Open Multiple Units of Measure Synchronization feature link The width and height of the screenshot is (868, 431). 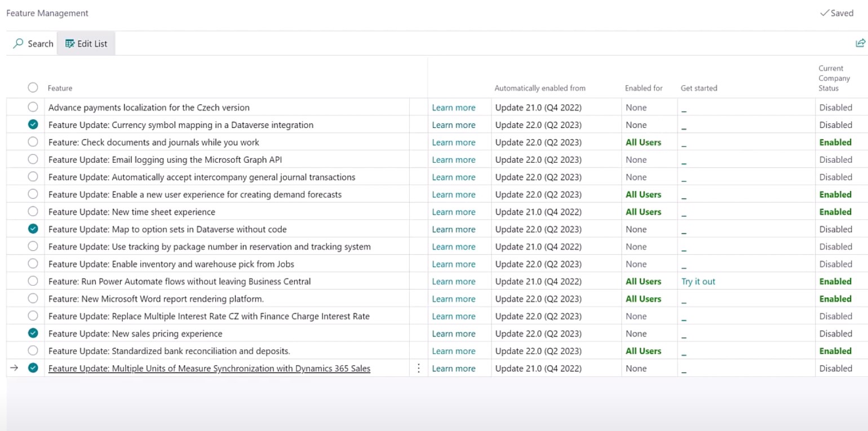point(209,368)
